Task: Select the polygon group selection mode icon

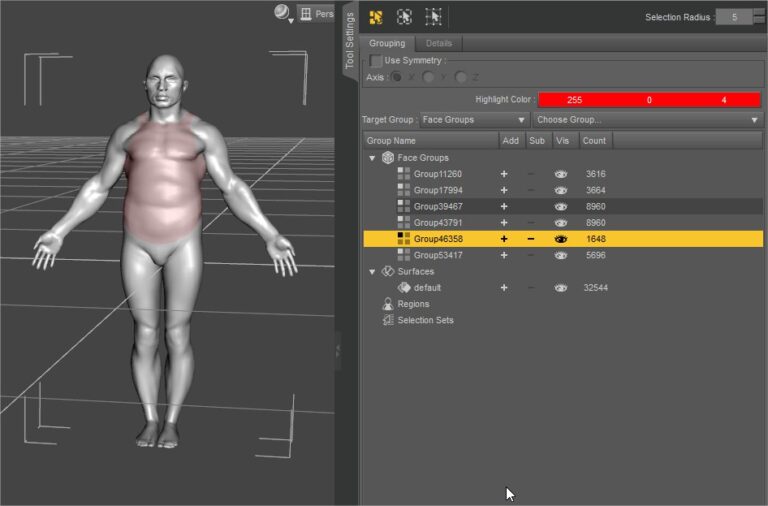Action: (376, 17)
